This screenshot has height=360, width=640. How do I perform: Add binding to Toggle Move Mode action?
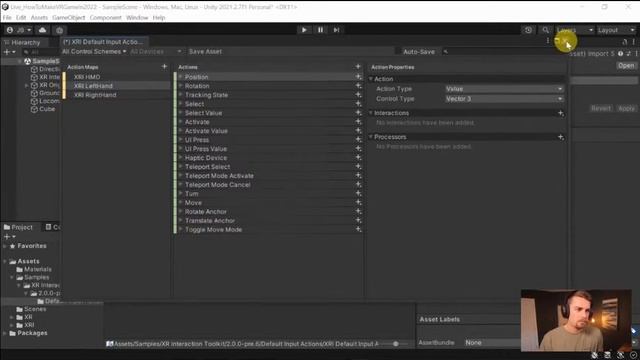pos(358,229)
